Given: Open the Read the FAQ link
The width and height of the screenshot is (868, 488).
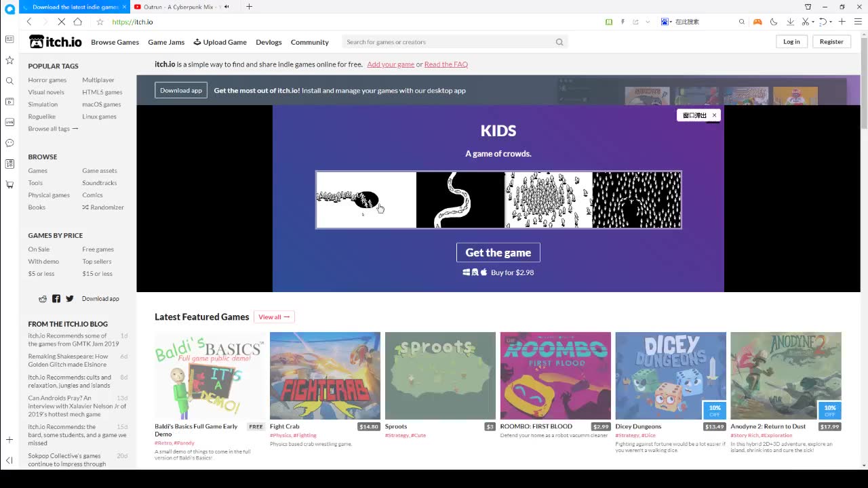Looking at the screenshot, I should (446, 64).
